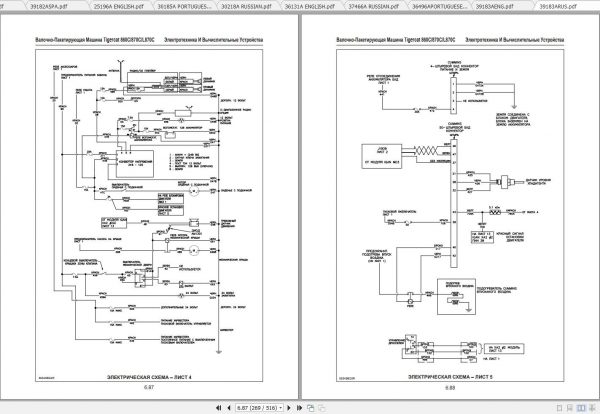Open the 36131A ENGLISH.pdf tab
Image resolution: width=600 pixels, height=414 pixels.
tap(310, 6)
